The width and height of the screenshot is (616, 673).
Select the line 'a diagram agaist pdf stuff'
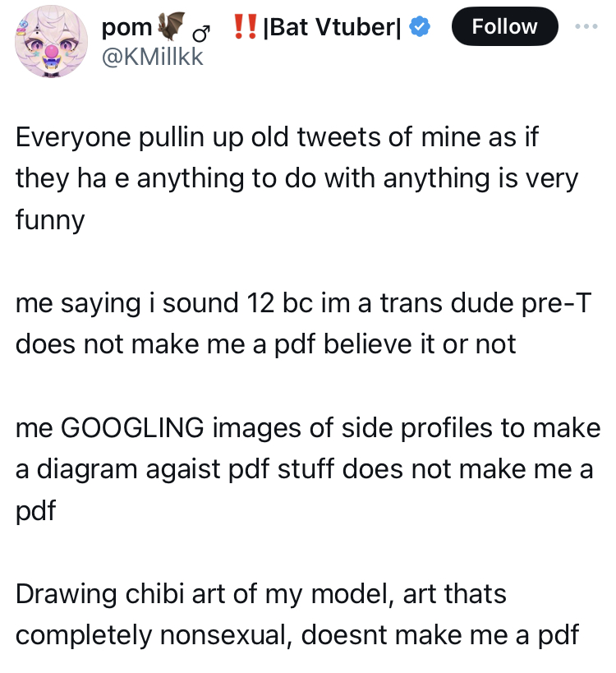click(304, 469)
